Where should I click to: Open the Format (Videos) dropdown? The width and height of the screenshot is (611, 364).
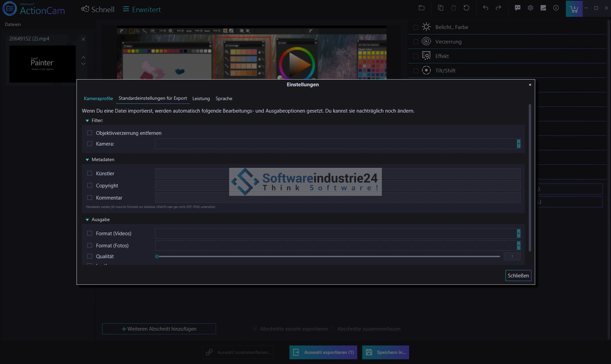click(x=518, y=234)
